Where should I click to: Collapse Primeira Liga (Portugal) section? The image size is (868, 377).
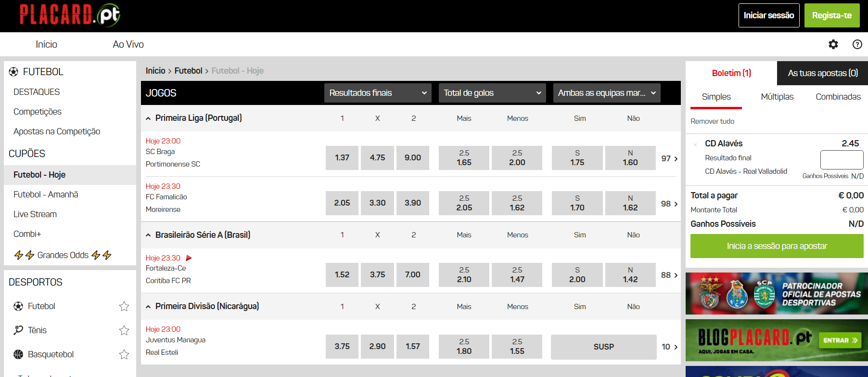(148, 118)
